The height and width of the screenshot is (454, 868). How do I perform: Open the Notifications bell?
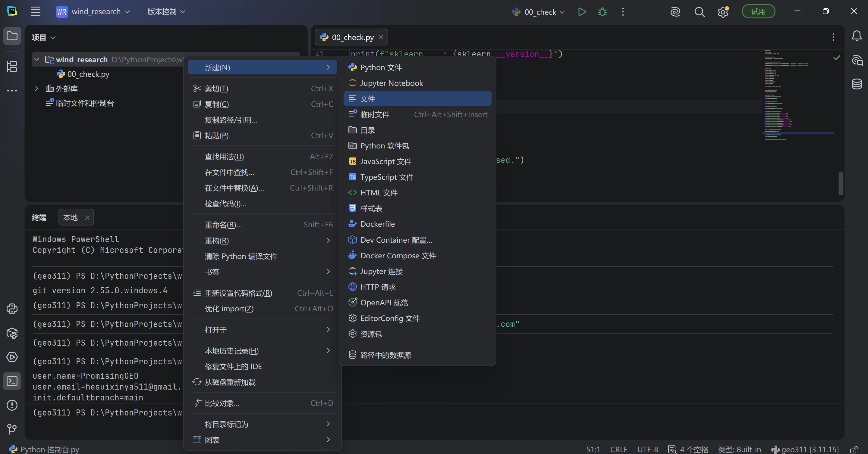pos(857,36)
